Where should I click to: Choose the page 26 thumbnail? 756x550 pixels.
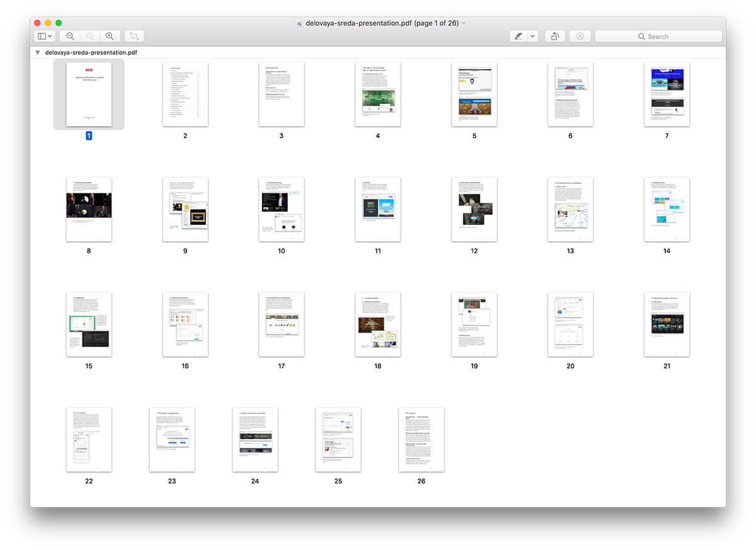point(421,440)
